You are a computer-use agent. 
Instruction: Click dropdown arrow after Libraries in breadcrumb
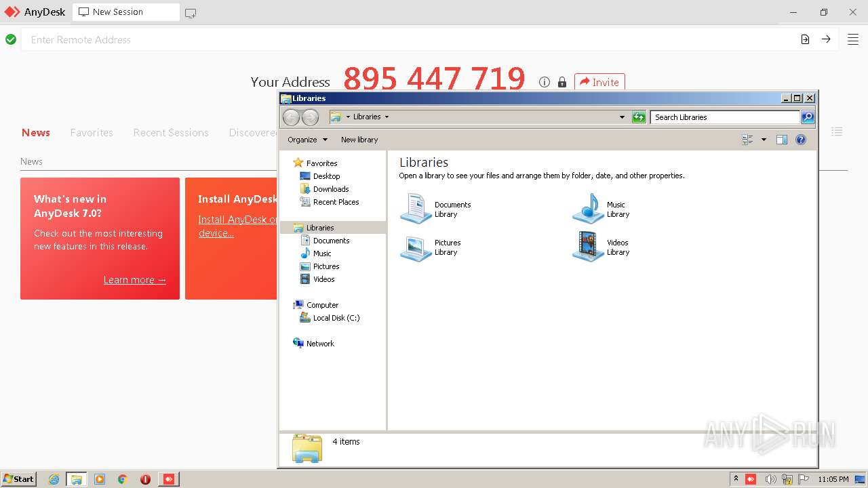point(387,117)
